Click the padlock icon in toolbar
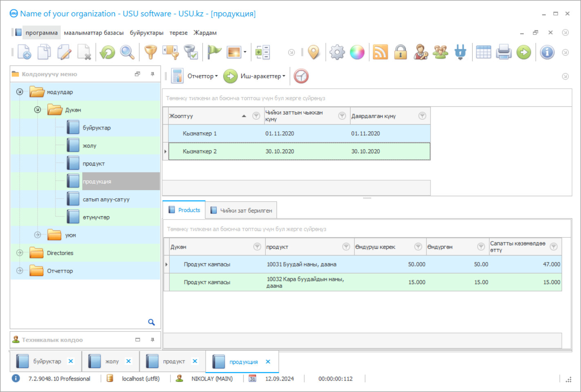The width and height of the screenshot is (581, 392). [x=400, y=52]
